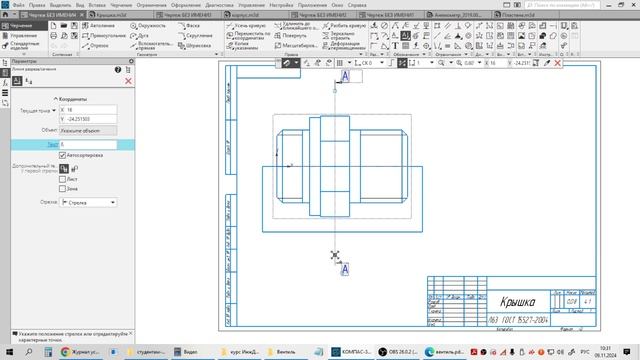
Task: Select the Автолиния tool
Action: click(x=98, y=25)
